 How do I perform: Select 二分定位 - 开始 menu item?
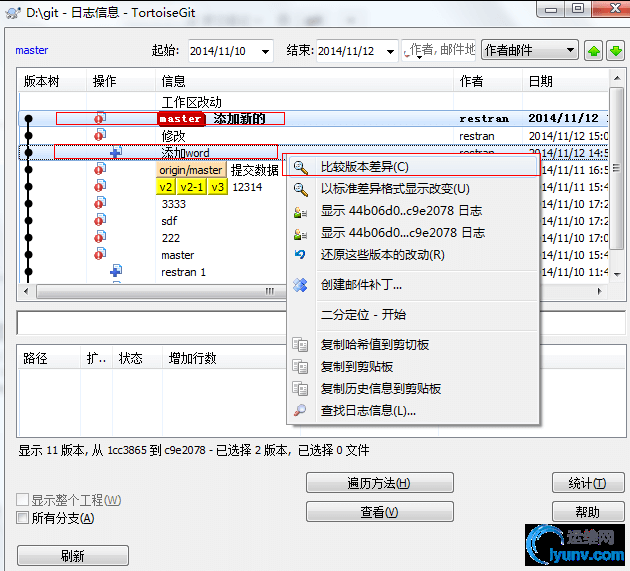pos(412,315)
